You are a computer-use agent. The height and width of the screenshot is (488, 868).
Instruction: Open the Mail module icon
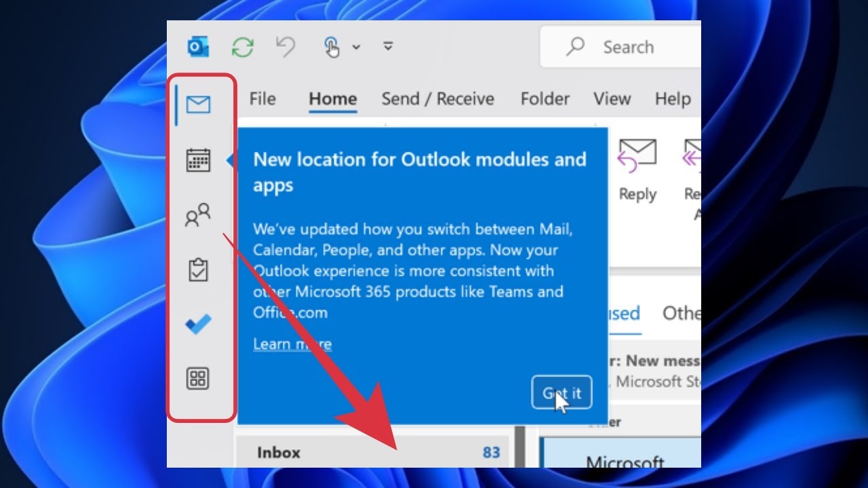click(198, 104)
